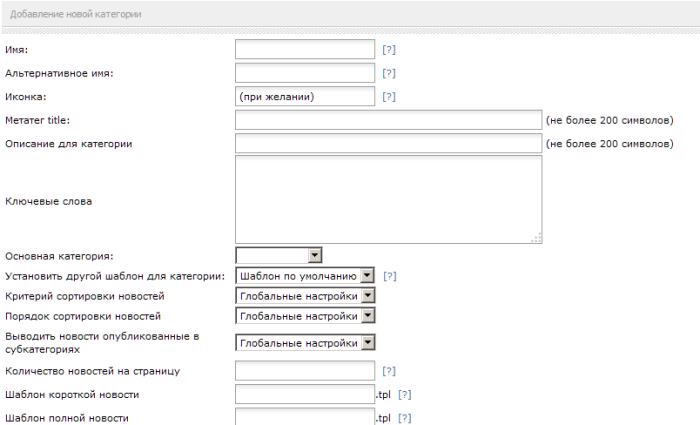
Task: Click the Добавление новой категории header text
Action: [x=76, y=14]
